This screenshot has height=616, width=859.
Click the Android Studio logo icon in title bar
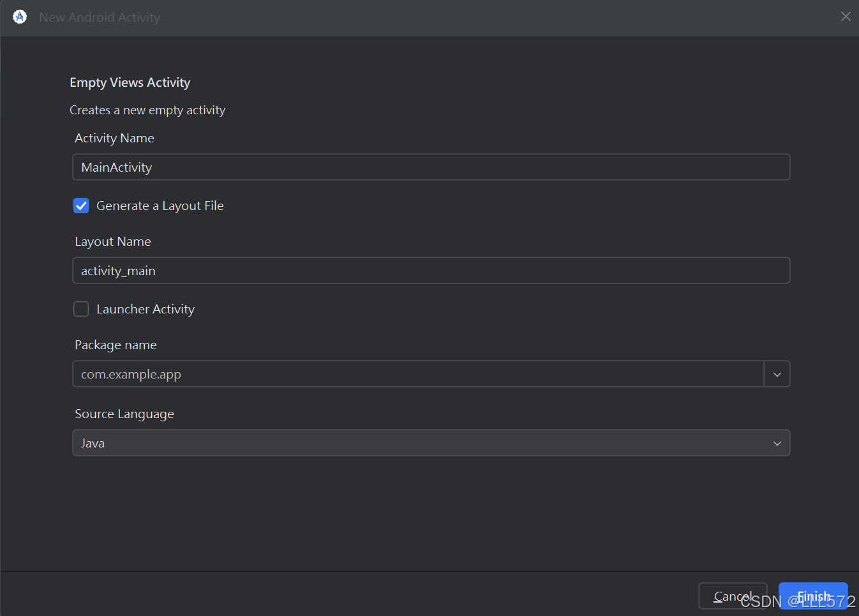pos(20,17)
